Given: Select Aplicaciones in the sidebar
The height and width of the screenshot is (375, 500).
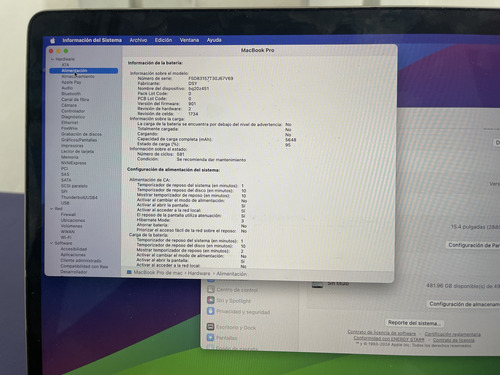Looking at the screenshot, I should [x=73, y=255].
